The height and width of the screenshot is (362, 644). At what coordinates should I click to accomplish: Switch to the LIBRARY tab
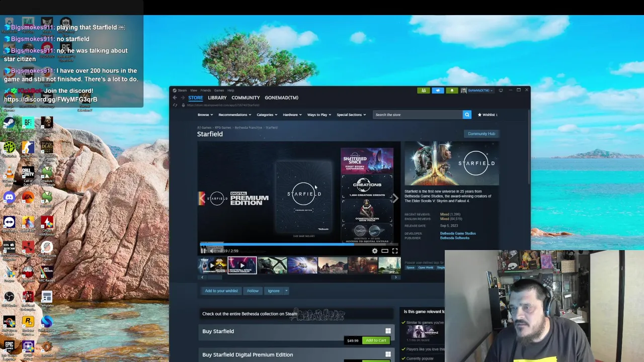pos(217,98)
